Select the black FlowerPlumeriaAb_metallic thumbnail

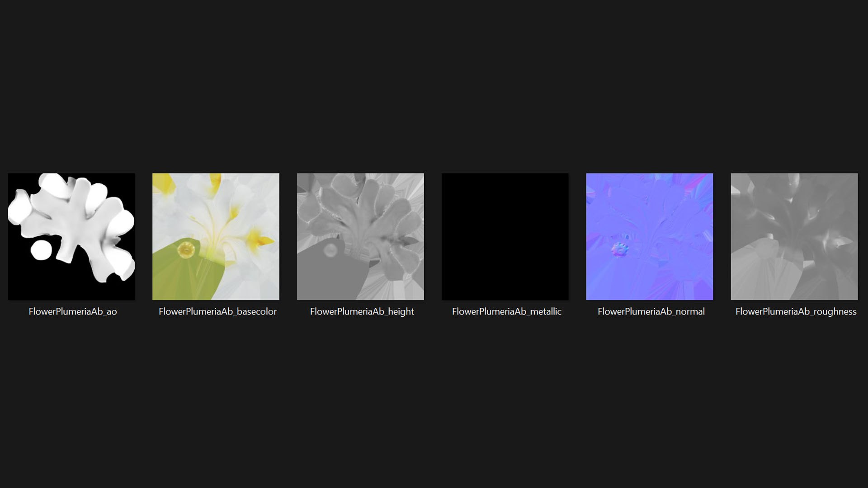(x=505, y=236)
